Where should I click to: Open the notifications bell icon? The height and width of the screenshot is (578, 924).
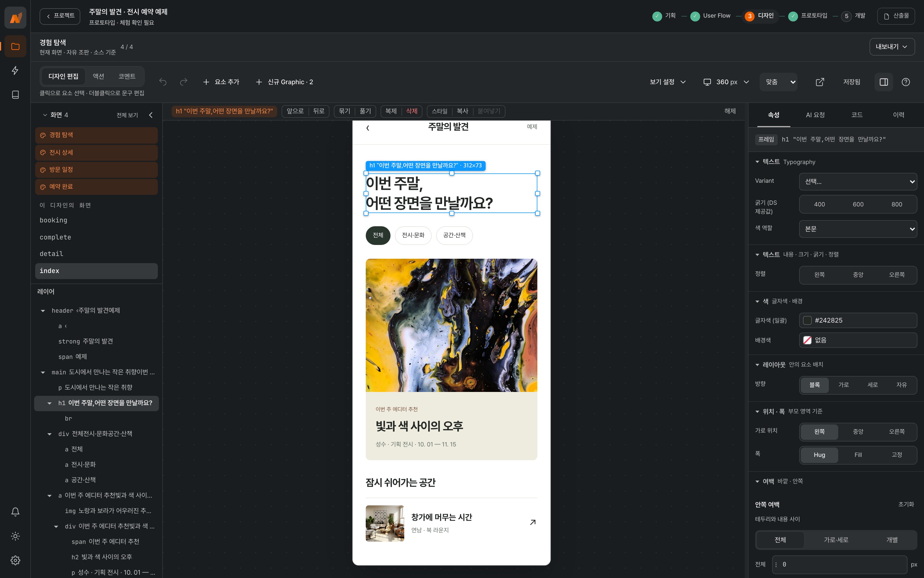(15, 512)
